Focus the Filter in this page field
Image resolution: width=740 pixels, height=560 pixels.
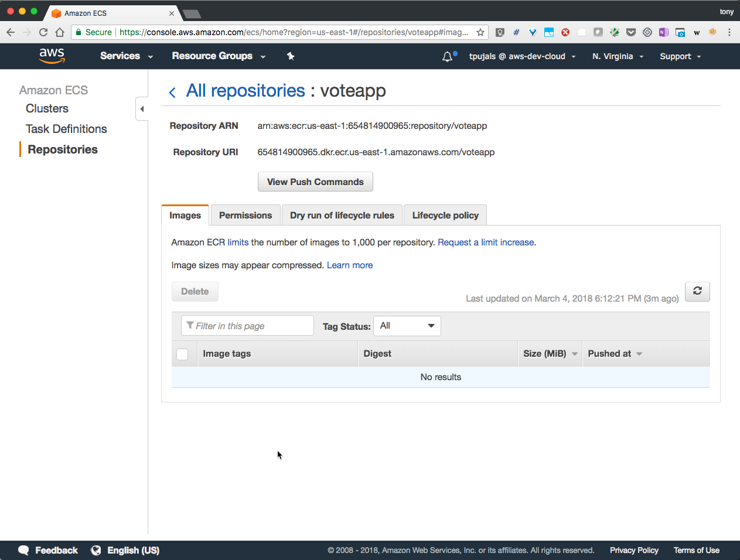(247, 326)
